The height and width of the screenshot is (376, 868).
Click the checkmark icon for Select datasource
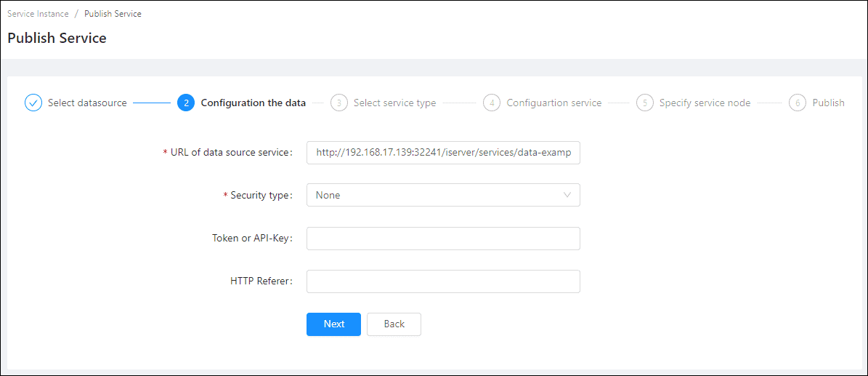33,103
